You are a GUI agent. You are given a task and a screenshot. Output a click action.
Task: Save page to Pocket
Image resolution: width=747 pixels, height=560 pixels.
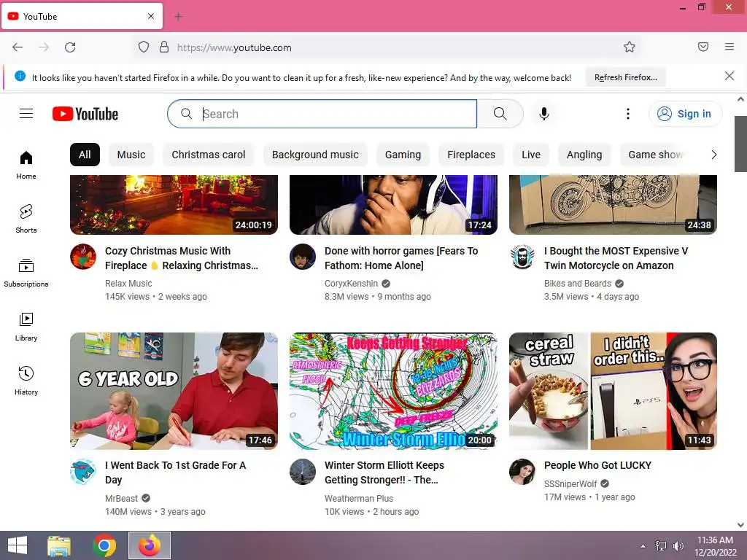click(x=703, y=47)
